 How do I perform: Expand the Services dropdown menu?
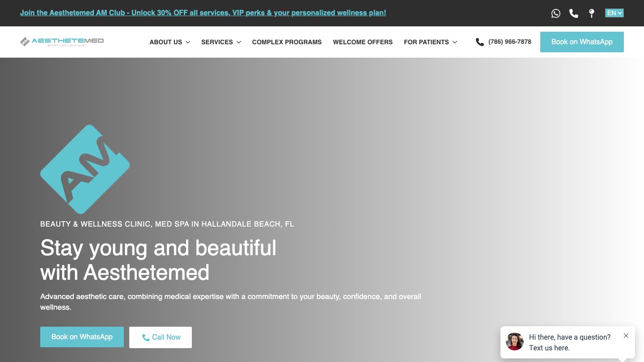221,42
